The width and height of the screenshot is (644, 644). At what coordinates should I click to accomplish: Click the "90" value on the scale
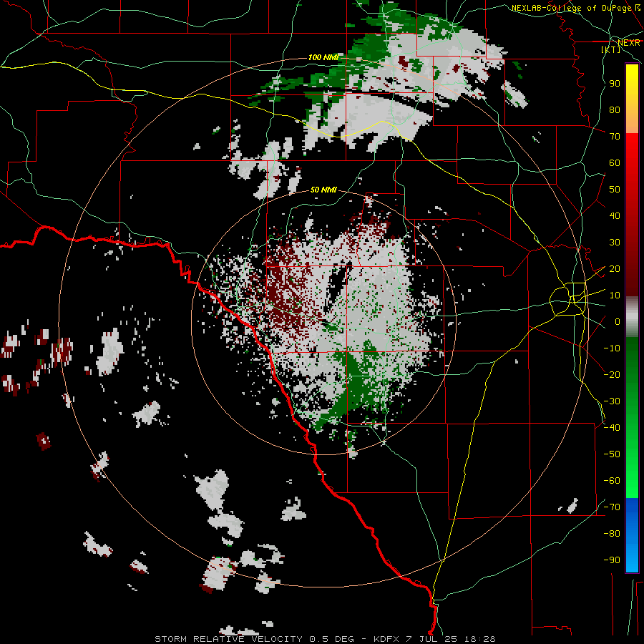pos(615,84)
